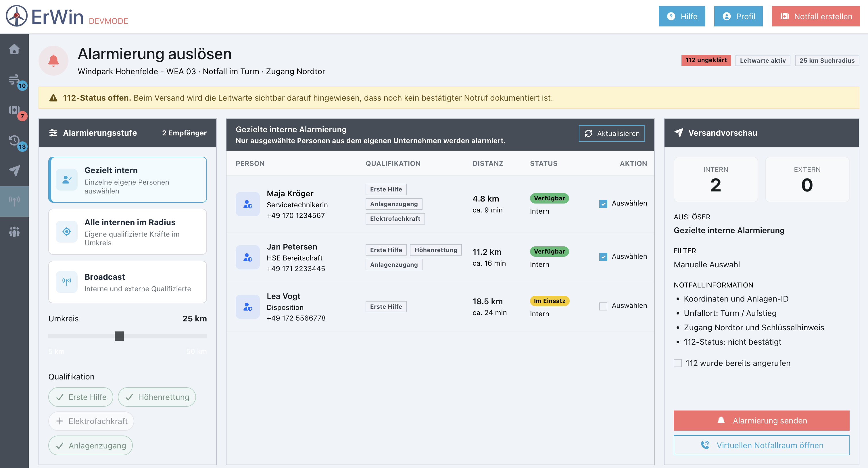The width and height of the screenshot is (868, 468).
Task: Click the DEVMODE label
Action: click(x=108, y=21)
